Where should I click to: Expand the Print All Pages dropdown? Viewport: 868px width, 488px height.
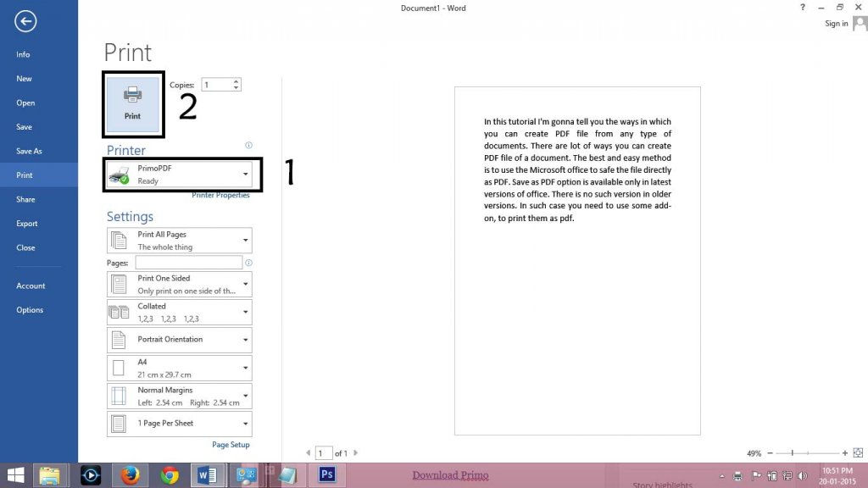180,240
